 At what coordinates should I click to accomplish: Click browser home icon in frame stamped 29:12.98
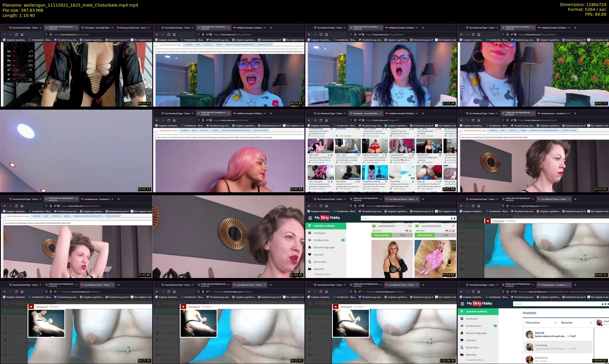pos(326,120)
